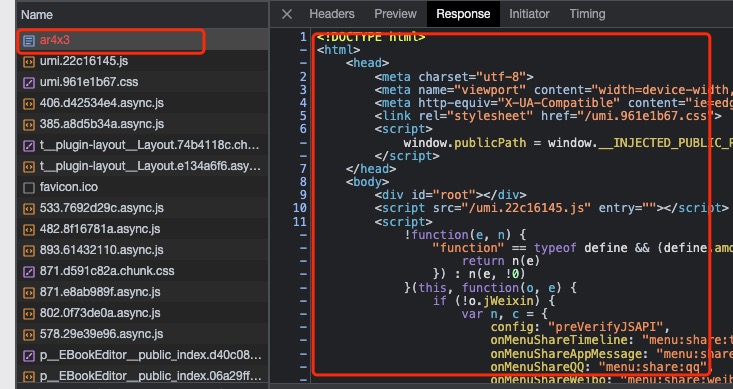Select 482.8f16781a.async.js request
This screenshot has height=389, width=733.
(x=143, y=230)
